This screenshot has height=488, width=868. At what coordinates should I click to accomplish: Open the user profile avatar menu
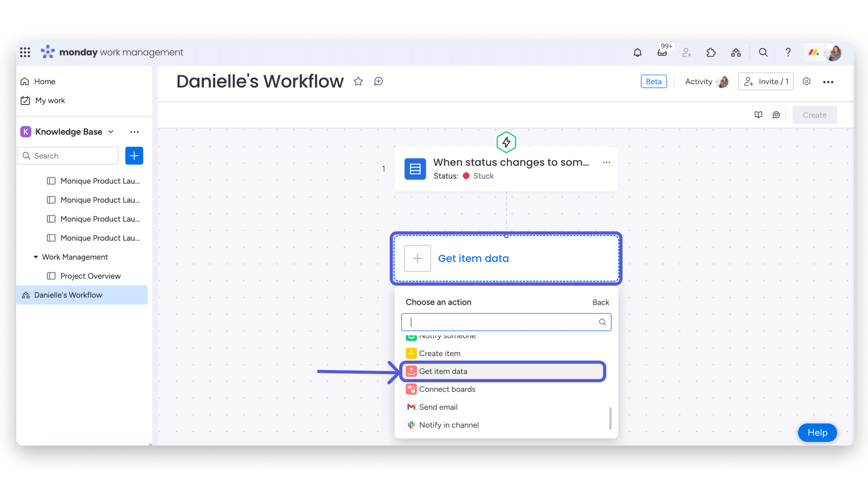[x=833, y=52]
